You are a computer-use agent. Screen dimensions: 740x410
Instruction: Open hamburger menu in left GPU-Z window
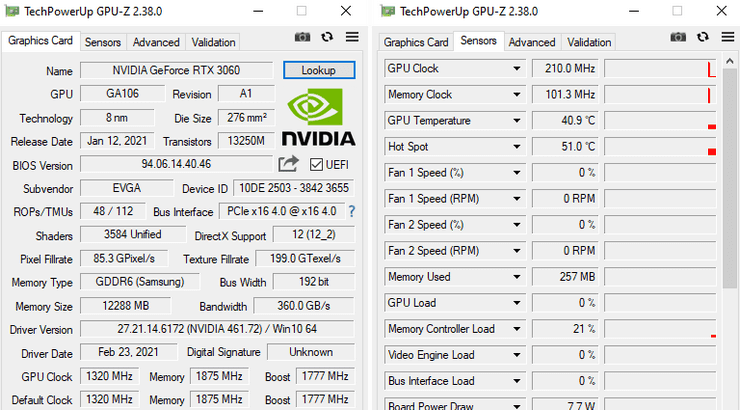352,37
